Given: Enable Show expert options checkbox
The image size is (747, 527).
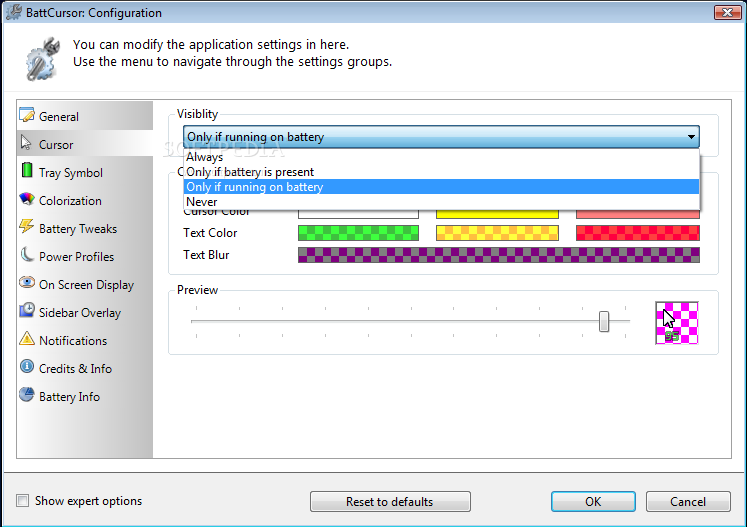Looking at the screenshot, I should coord(22,500).
